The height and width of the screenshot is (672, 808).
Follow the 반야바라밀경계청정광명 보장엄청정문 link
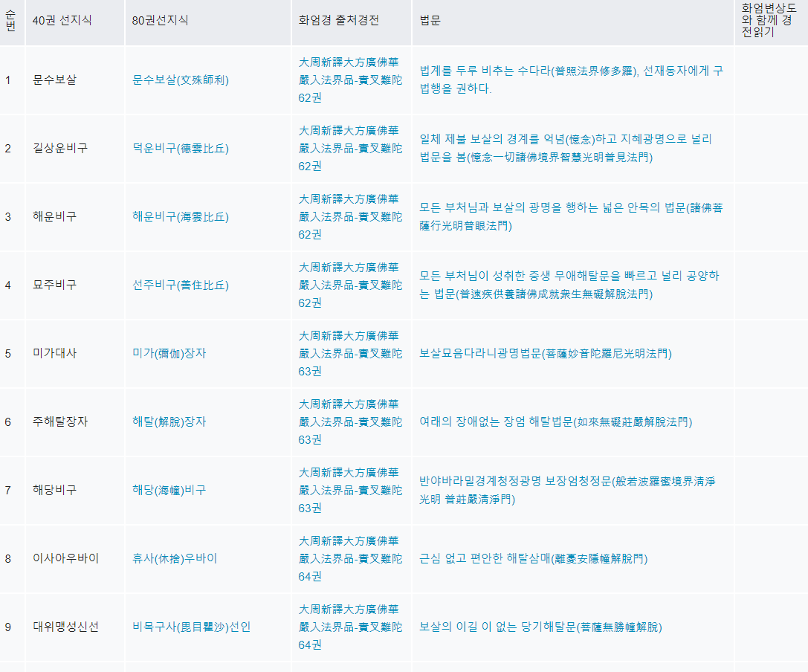pyautogui.click(x=567, y=490)
